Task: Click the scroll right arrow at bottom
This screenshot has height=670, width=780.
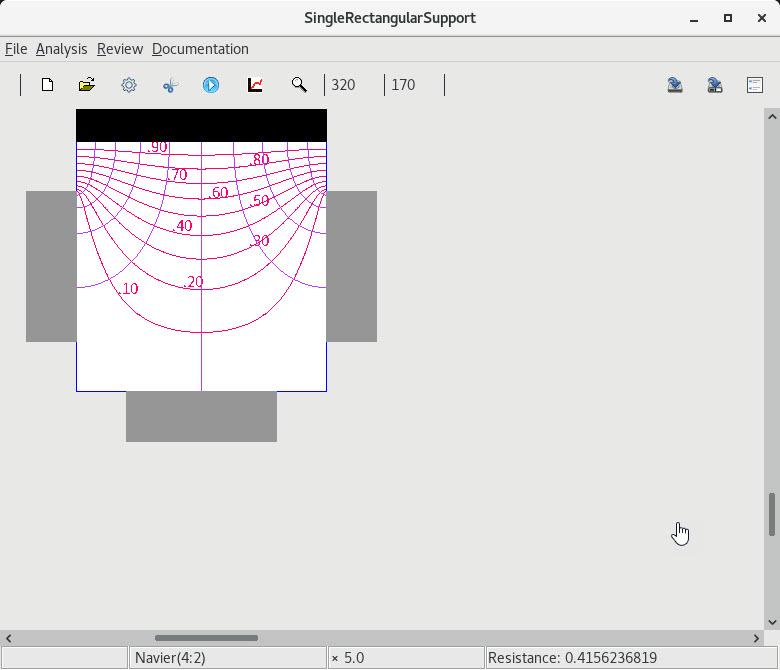Action: (x=756, y=638)
